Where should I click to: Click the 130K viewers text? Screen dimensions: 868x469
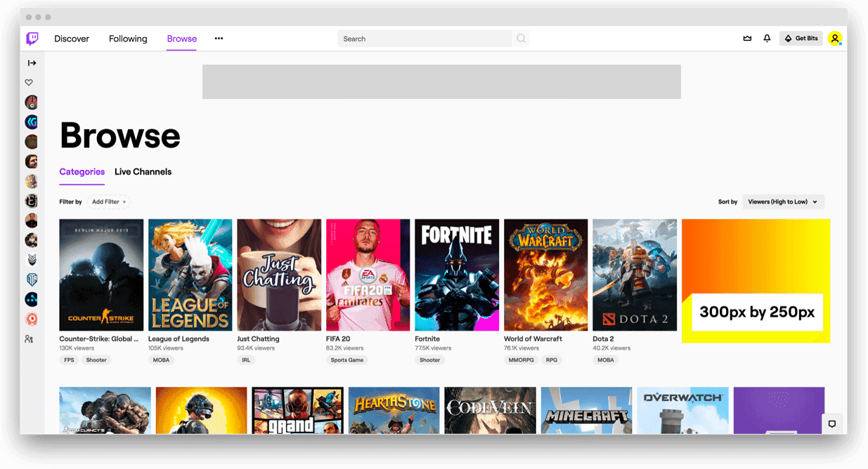click(77, 348)
